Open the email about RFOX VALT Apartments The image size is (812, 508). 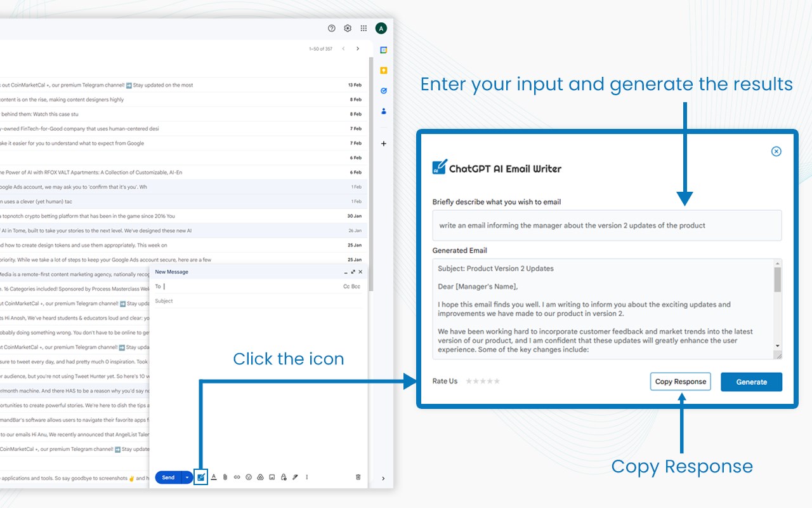coord(183,172)
